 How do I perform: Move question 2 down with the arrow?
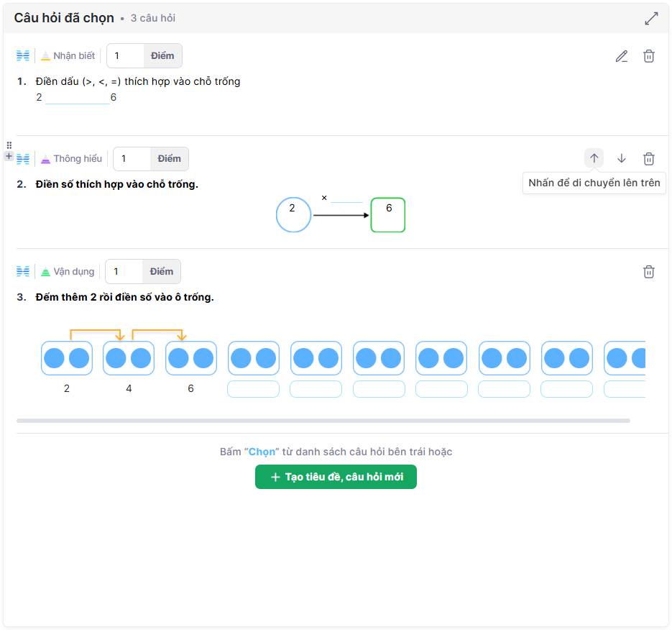click(622, 158)
